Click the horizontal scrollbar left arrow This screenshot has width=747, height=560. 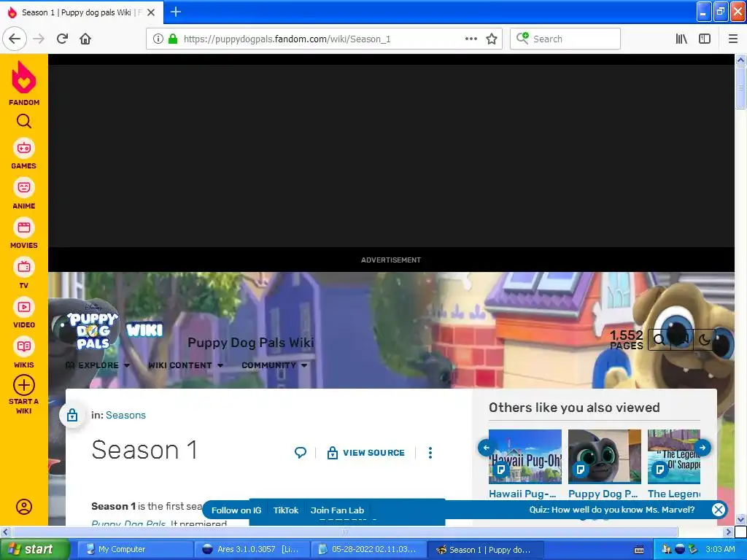pyautogui.click(x=5, y=532)
